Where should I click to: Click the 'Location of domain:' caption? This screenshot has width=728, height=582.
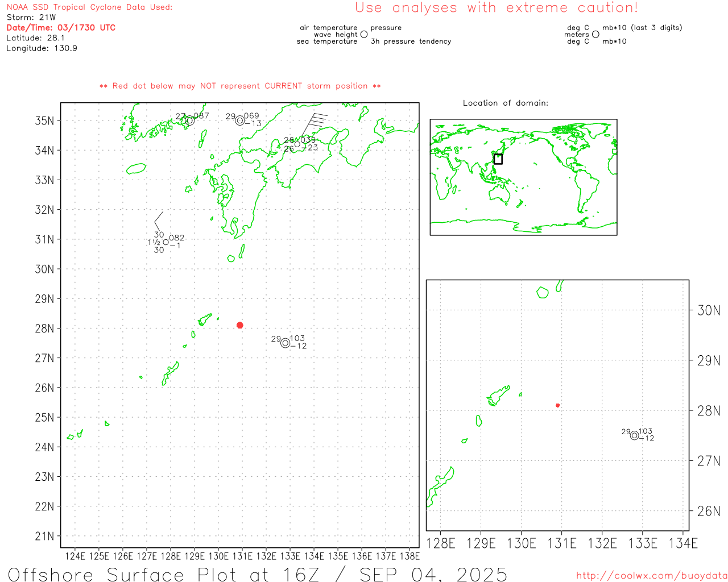click(506, 103)
